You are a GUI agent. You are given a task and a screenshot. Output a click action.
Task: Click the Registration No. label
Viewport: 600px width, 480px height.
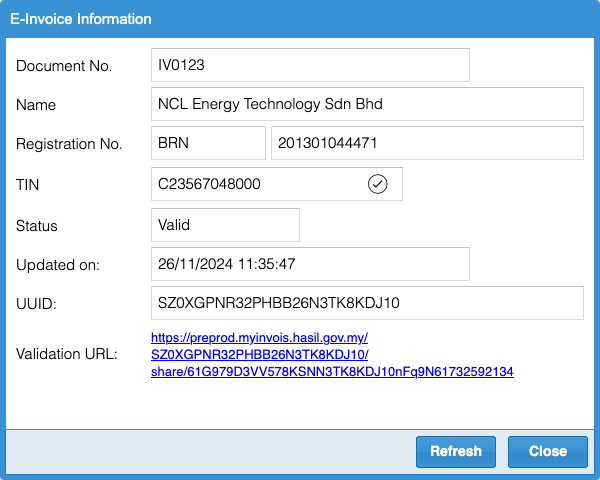[69, 144]
